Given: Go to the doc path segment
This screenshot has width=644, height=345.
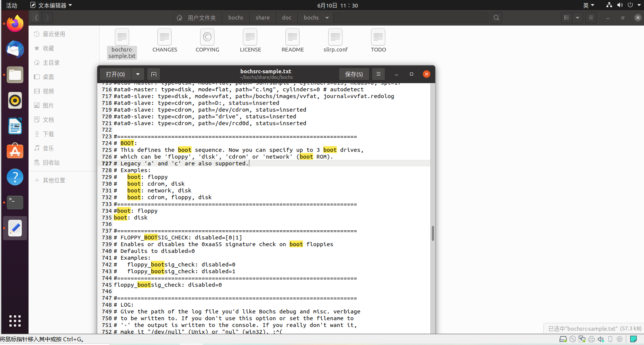Looking at the screenshot, I should pyautogui.click(x=287, y=18).
